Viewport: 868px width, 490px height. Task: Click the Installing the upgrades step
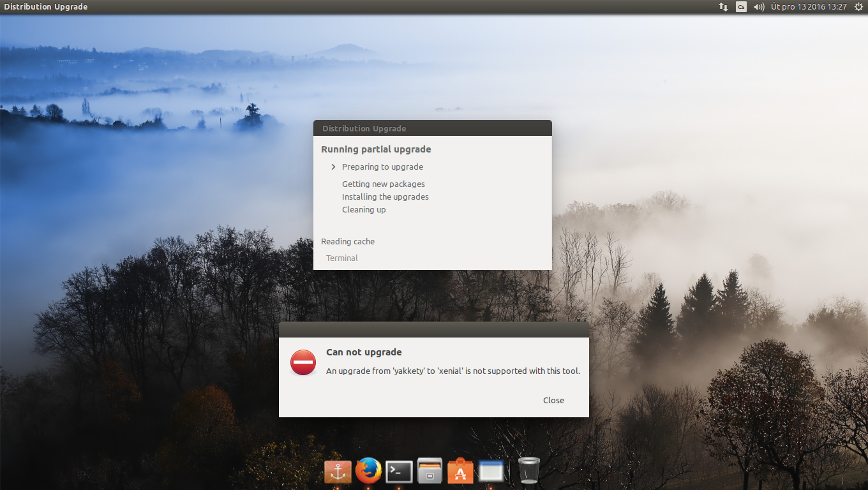(385, 197)
